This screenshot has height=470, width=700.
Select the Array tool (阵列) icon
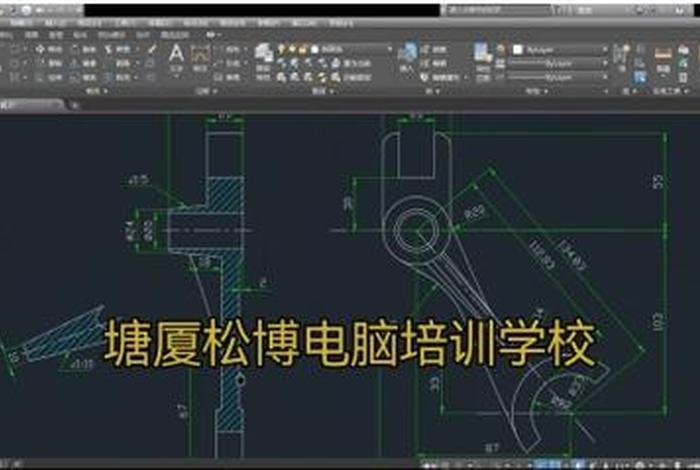pos(108,78)
